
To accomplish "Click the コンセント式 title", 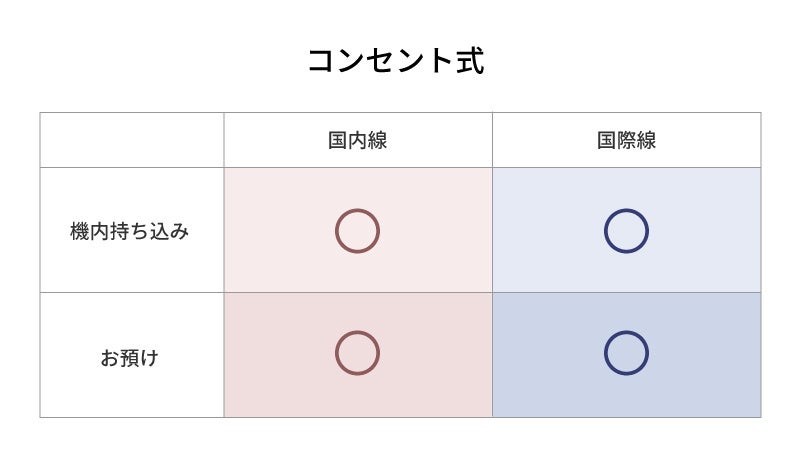I will point(396,60).
